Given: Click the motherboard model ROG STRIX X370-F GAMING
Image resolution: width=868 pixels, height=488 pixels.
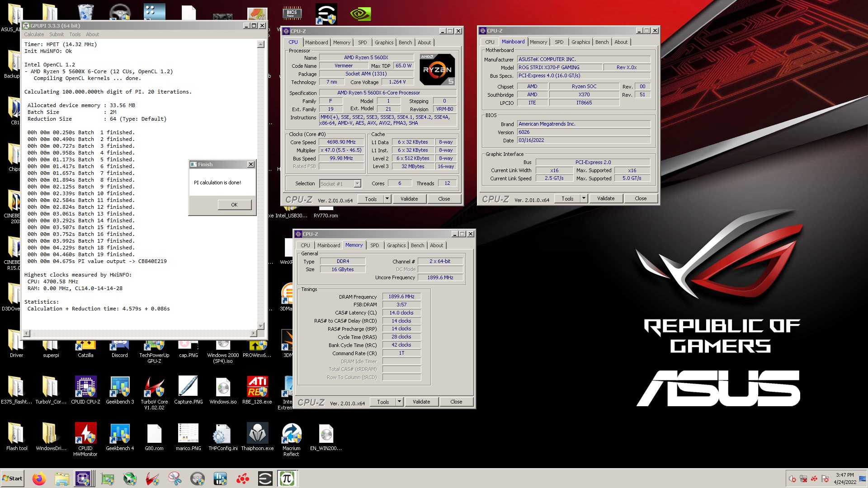Looking at the screenshot, I should 560,67.
